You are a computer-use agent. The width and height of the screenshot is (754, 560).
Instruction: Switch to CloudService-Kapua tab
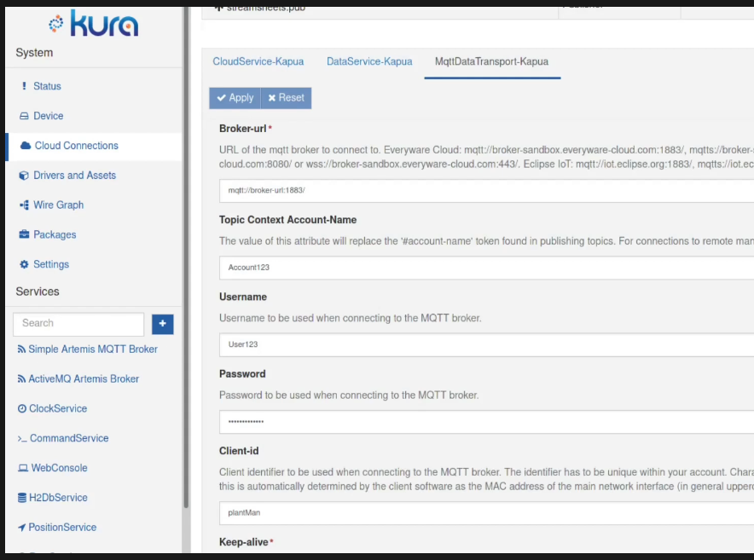pos(258,61)
